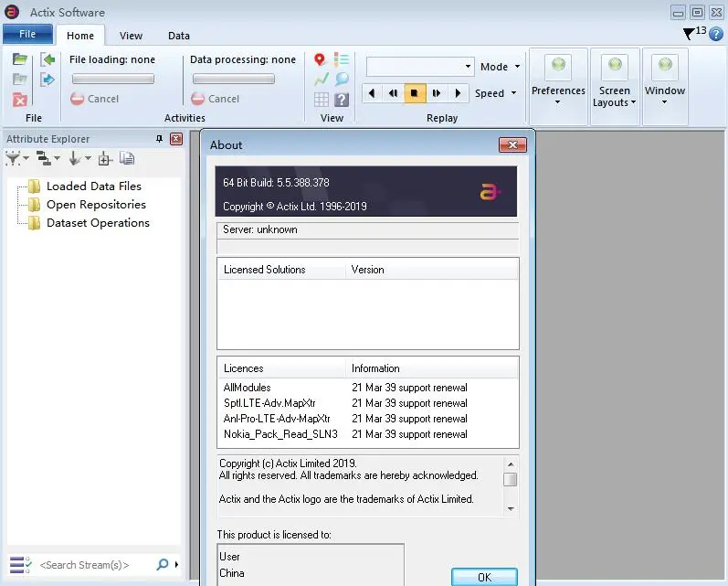The width and height of the screenshot is (728, 586).
Task: Click the Information column header
Action: [432, 368]
